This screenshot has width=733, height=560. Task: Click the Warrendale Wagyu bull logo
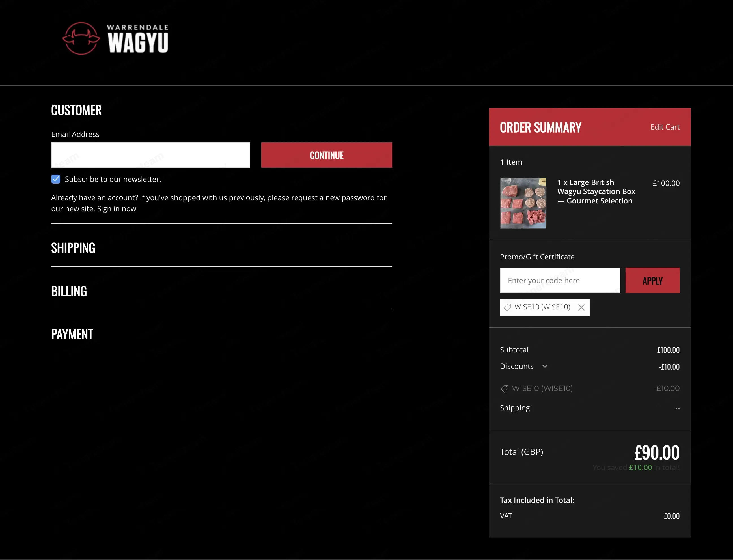81,38
